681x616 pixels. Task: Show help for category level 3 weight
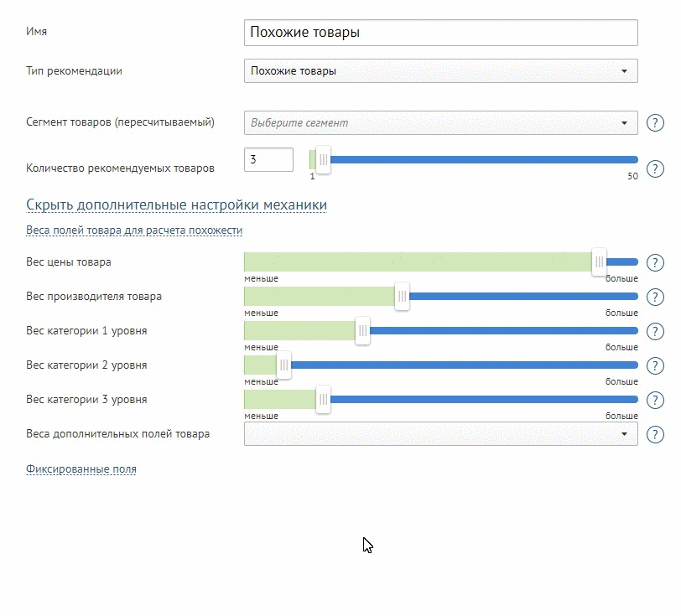(x=655, y=400)
